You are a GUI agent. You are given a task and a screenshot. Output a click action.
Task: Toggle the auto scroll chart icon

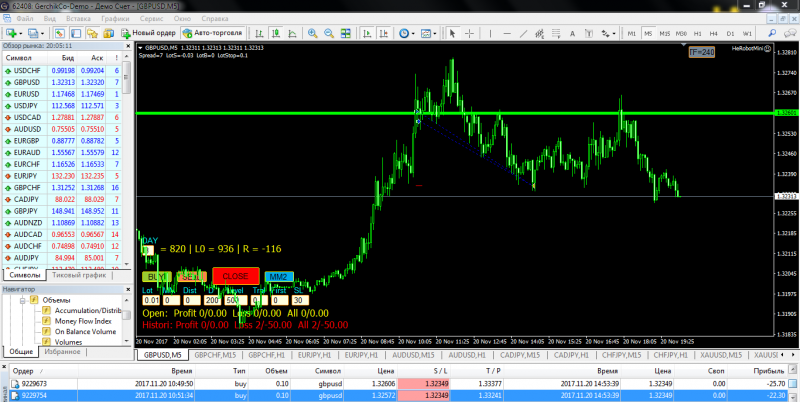367,33
